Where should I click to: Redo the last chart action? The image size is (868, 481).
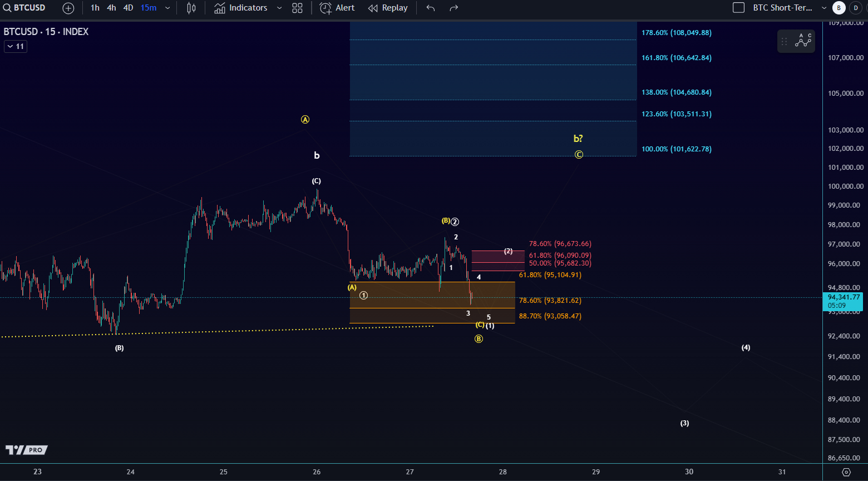[x=454, y=8]
